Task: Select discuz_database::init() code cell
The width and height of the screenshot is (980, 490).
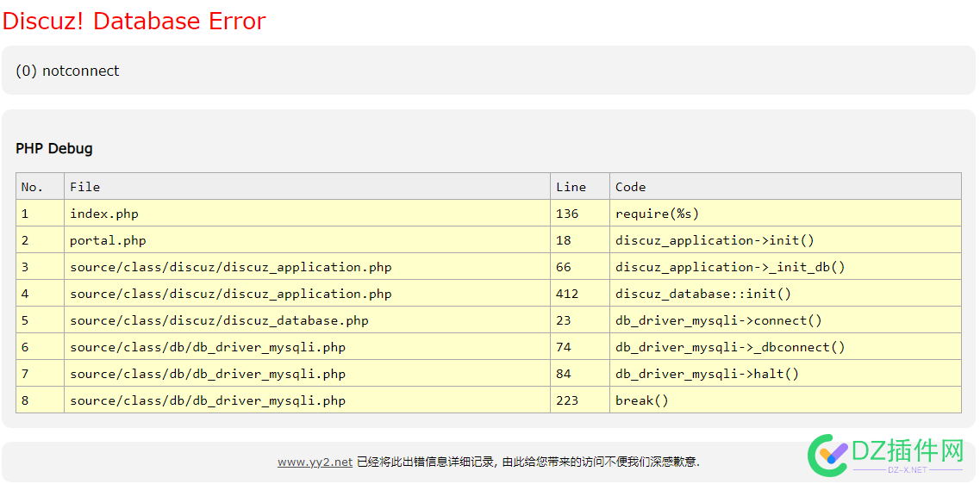Action: pyautogui.click(x=785, y=294)
